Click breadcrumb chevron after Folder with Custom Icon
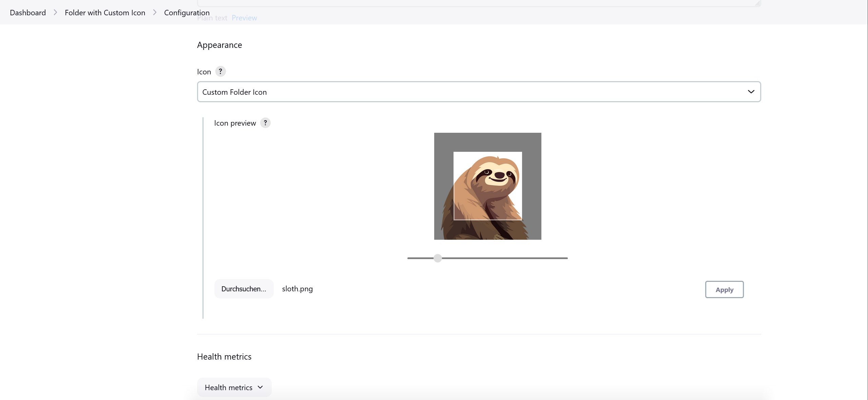 pos(155,13)
